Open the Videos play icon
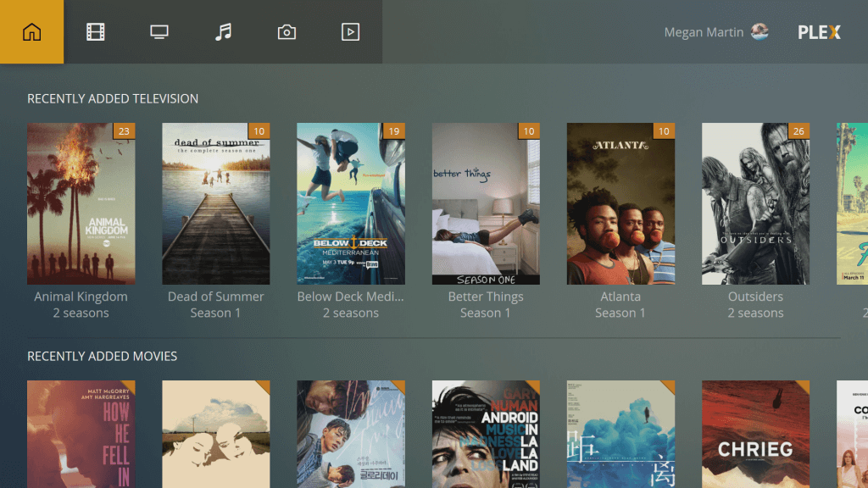The height and width of the screenshot is (488, 868). 350,32
